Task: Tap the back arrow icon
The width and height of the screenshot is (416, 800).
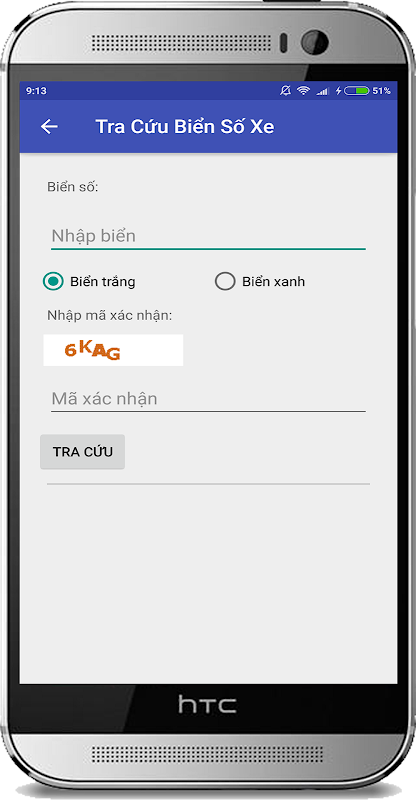Action: click(x=49, y=127)
